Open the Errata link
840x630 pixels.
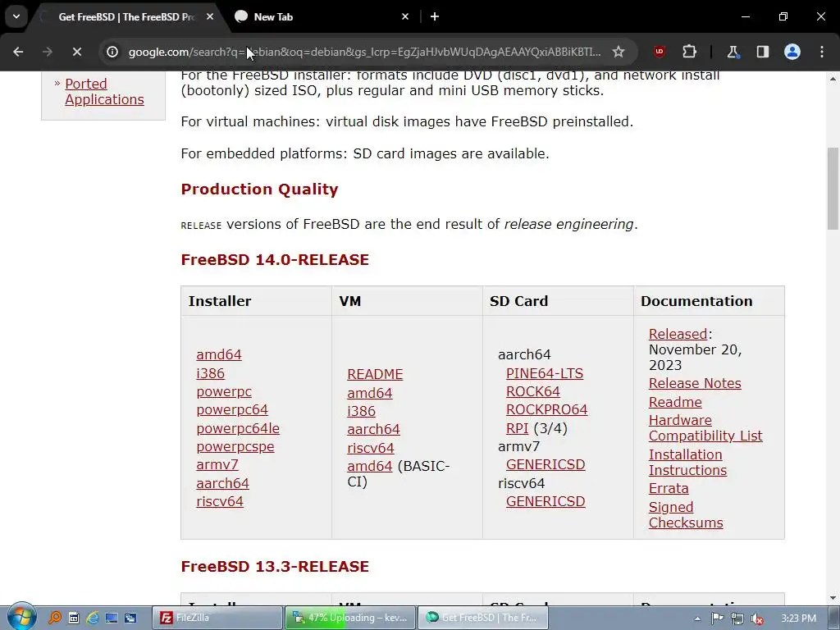(x=669, y=488)
